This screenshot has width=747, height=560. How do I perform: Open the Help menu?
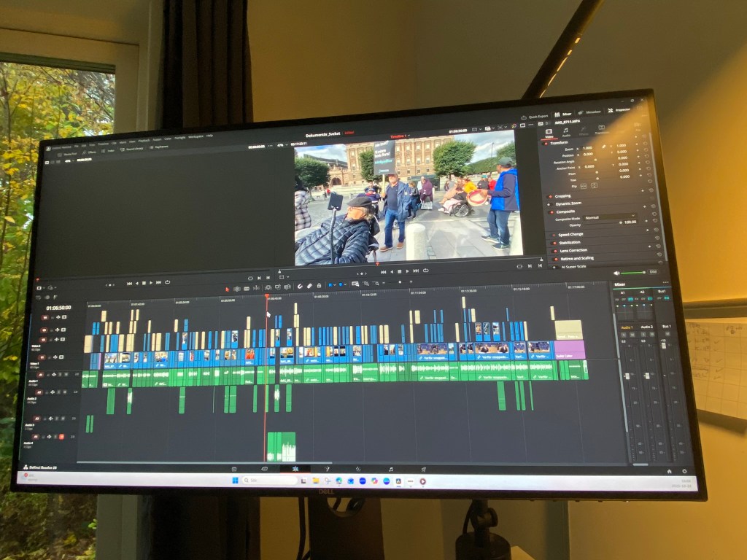[209, 136]
